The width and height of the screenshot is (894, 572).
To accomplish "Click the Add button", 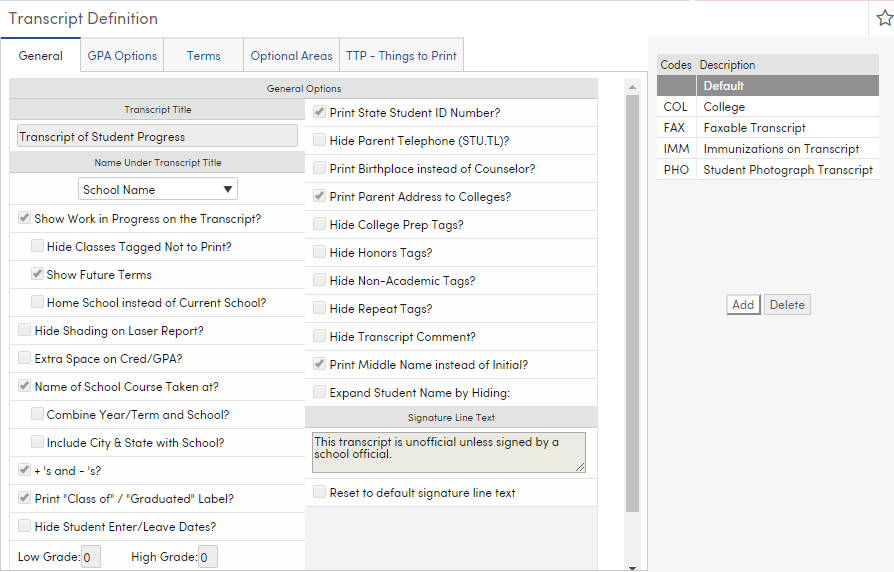I will pyautogui.click(x=743, y=305).
